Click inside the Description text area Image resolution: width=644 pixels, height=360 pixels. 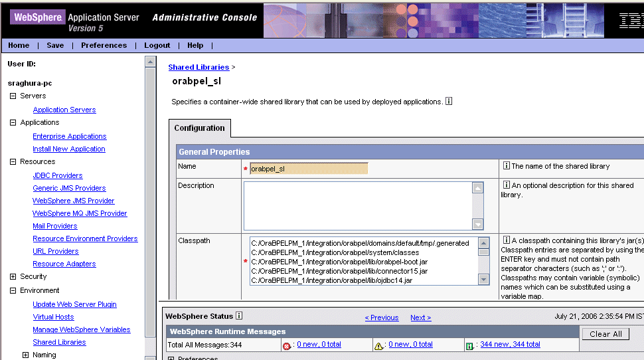[x=358, y=206]
